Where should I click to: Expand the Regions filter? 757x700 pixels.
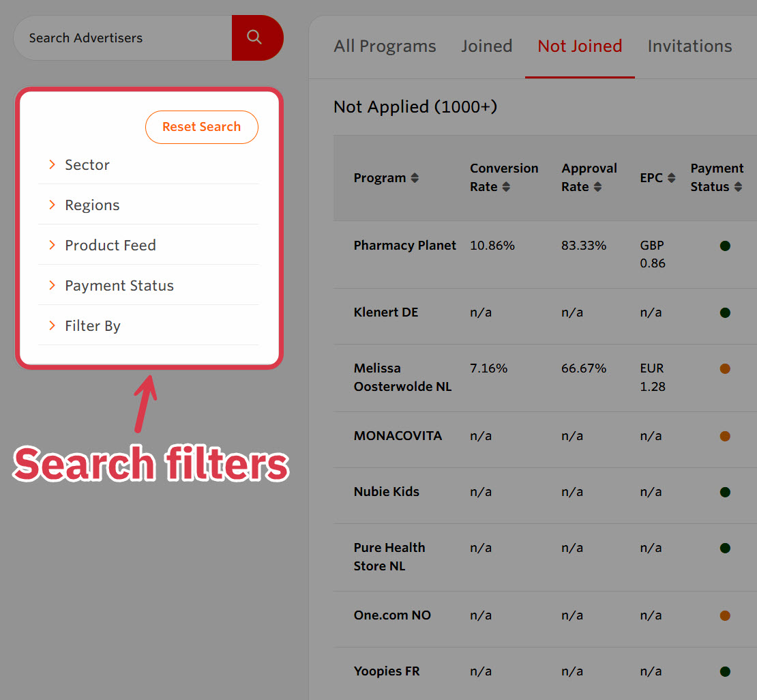click(x=91, y=205)
